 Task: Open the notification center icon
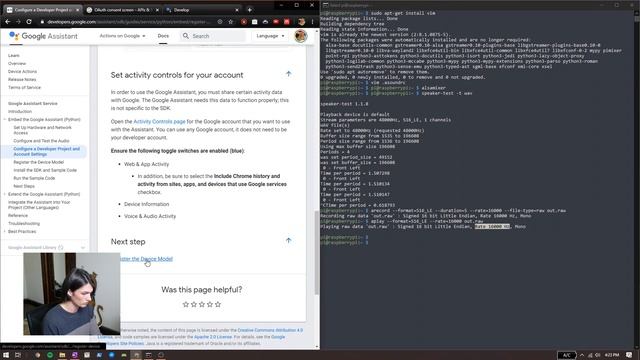tap(629, 355)
